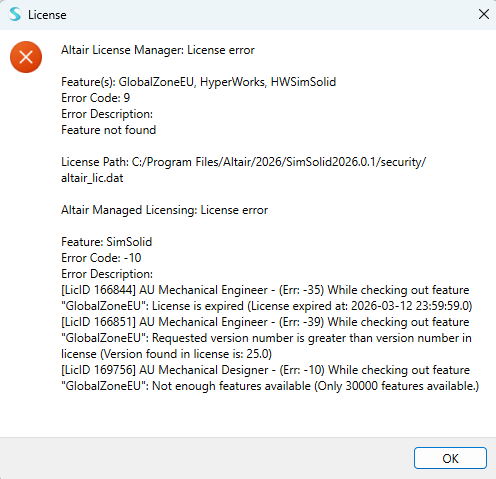Image resolution: width=496 pixels, height=479 pixels.
Task: Close the License dialog window
Action: coord(484,14)
